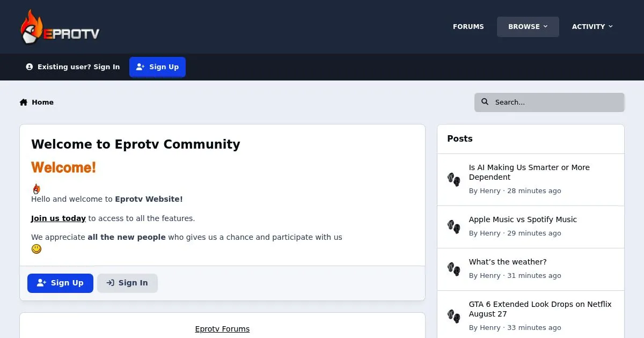Click the Home house icon in breadcrumb
Viewport: 644px width, 338px height.
[x=24, y=102]
